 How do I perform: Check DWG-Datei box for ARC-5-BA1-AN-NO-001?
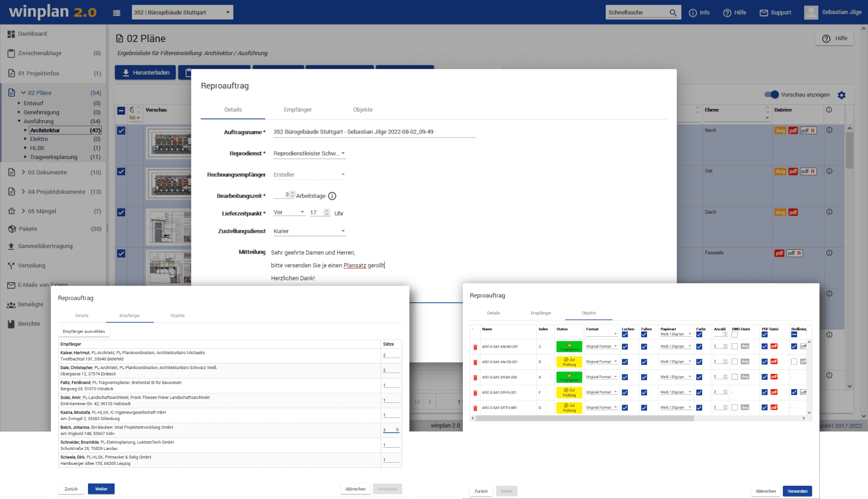point(735,346)
